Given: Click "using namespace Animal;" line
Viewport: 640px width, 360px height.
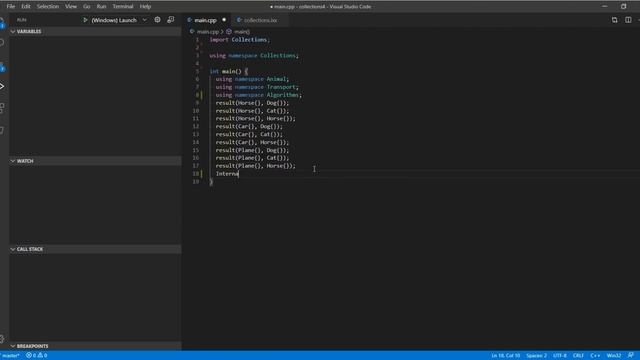Looking at the screenshot, I should (x=252, y=79).
